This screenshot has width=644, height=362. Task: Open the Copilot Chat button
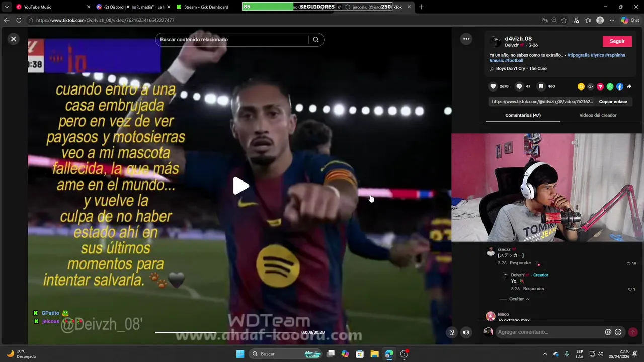click(x=630, y=20)
